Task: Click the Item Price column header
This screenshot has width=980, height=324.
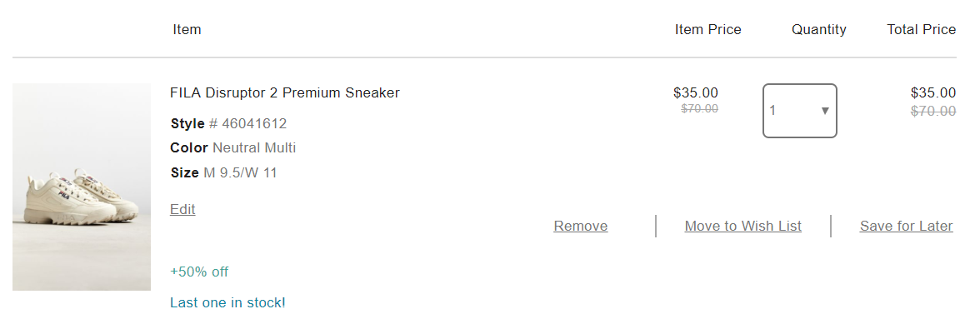Action: 708,29
